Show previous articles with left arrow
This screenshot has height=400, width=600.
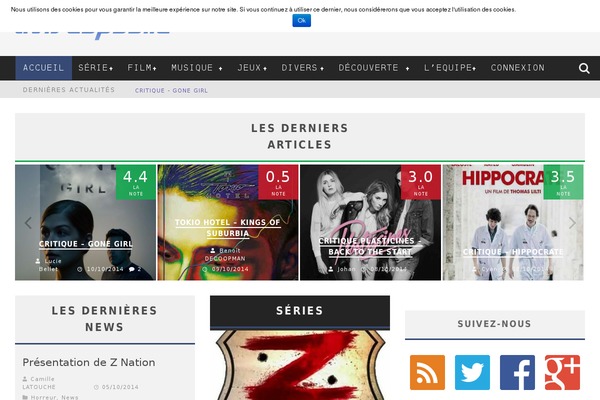tap(28, 223)
